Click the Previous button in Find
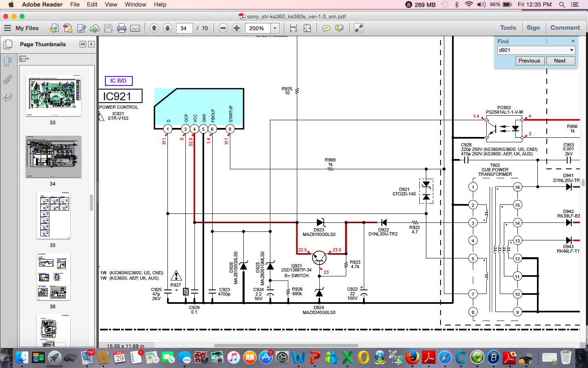Screen dimensions: 588x368 (529, 61)
